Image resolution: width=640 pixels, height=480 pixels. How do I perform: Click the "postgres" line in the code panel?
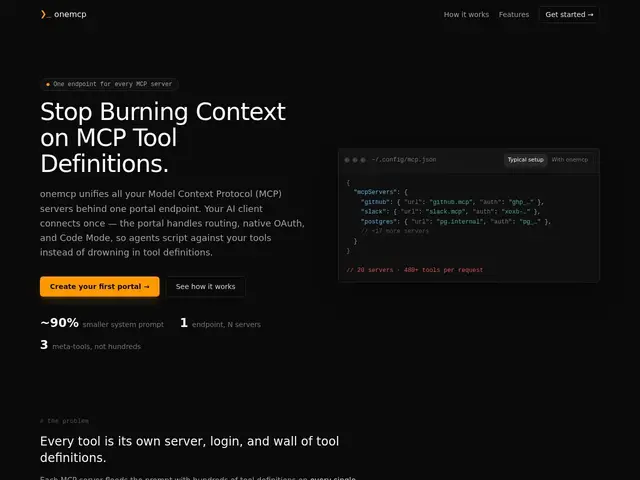456,222
